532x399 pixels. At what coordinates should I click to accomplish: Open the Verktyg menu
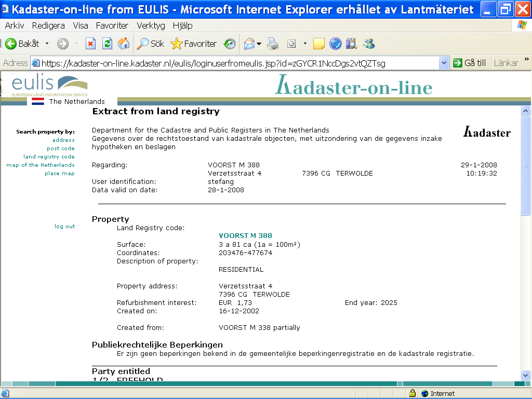click(151, 25)
